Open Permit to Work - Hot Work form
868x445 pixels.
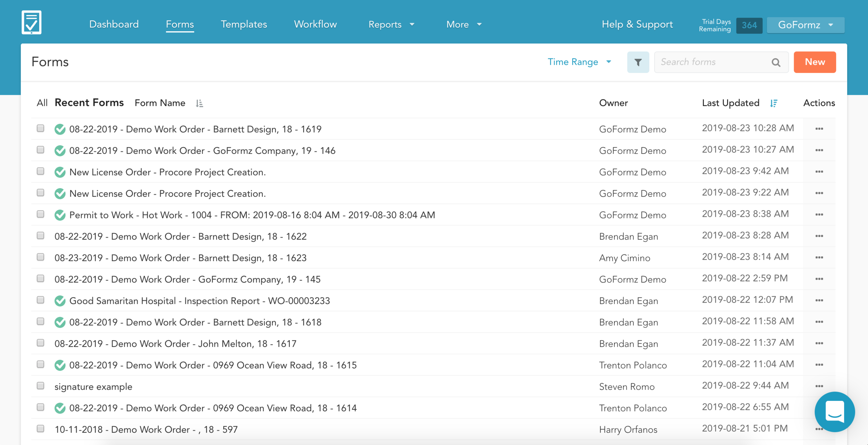(252, 215)
